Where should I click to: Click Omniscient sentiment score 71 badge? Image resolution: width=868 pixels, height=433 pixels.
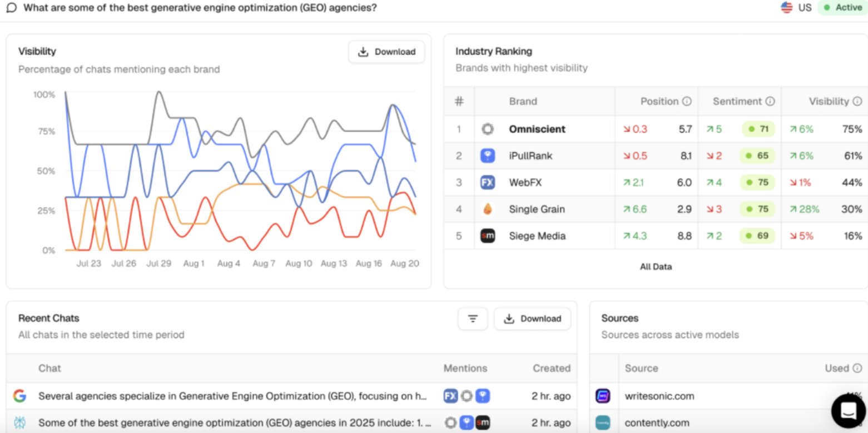click(x=758, y=129)
